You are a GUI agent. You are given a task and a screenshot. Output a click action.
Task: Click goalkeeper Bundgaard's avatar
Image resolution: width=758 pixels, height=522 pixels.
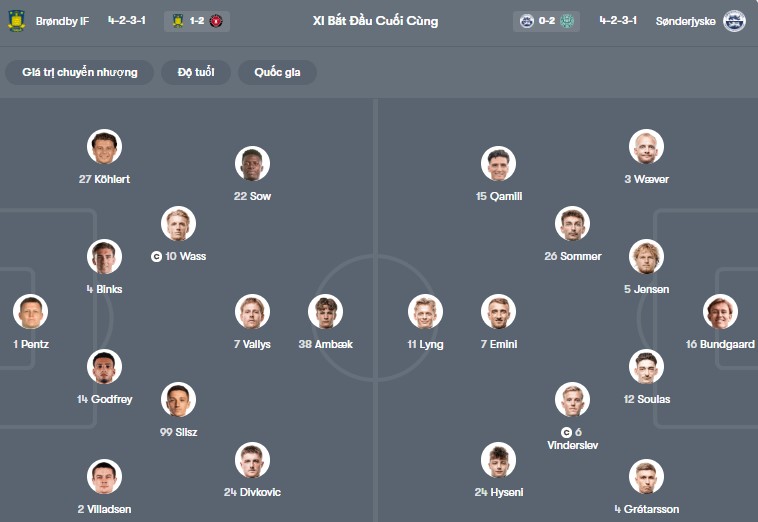click(720, 312)
